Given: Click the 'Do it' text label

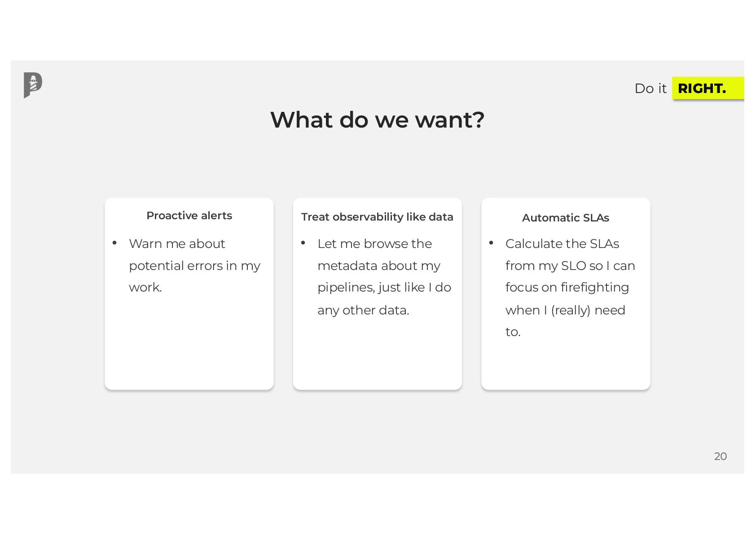Looking at the screenshot, I should tap(651, 88).
